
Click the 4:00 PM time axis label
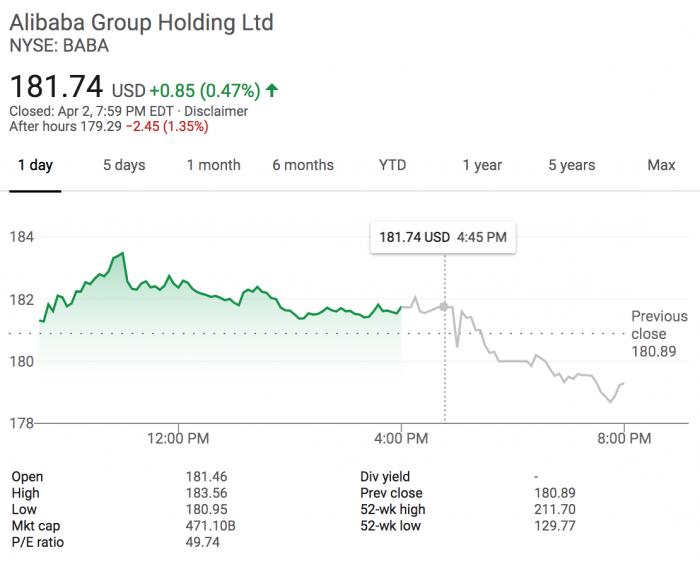[x=401, y=438]
